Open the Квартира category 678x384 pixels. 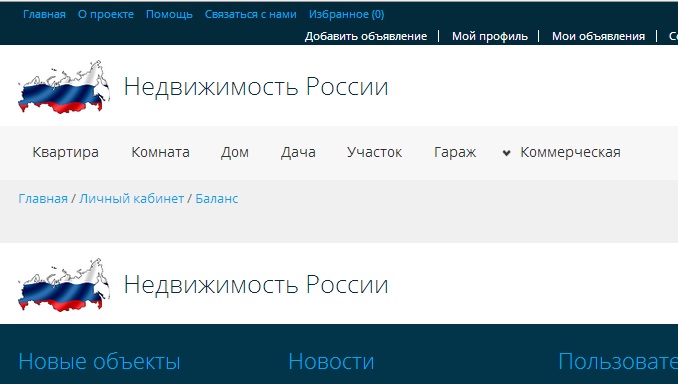(x=65, y=152)
